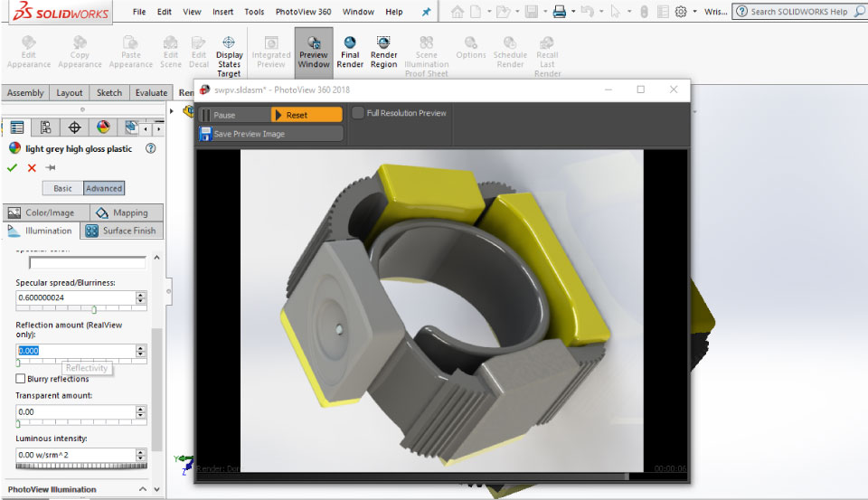This screenshot has height=500, width=868.
Task: Switch to Advanced appearance mode
Action: [x=104, y=188]
